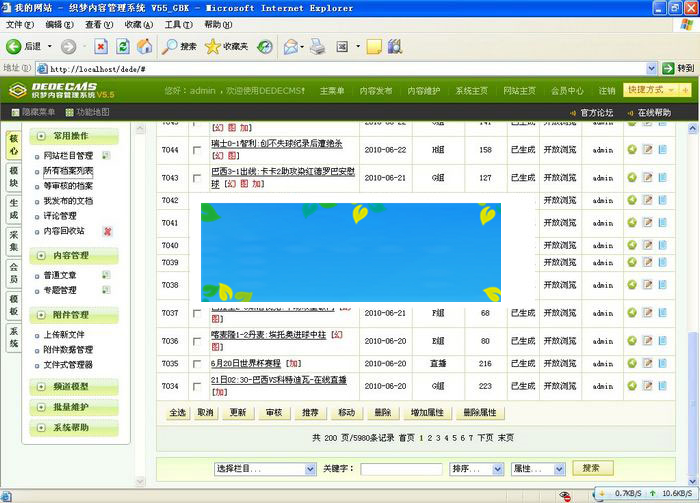Screen dimensions: 700x503
Task: Click red icon beside 内容回收站
Action: coord(107,231)
